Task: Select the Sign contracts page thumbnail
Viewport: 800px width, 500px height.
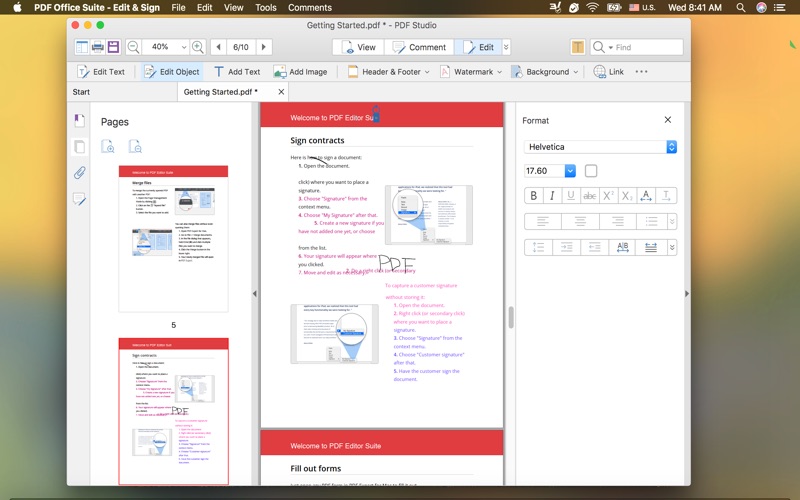Action: [173, 411]
